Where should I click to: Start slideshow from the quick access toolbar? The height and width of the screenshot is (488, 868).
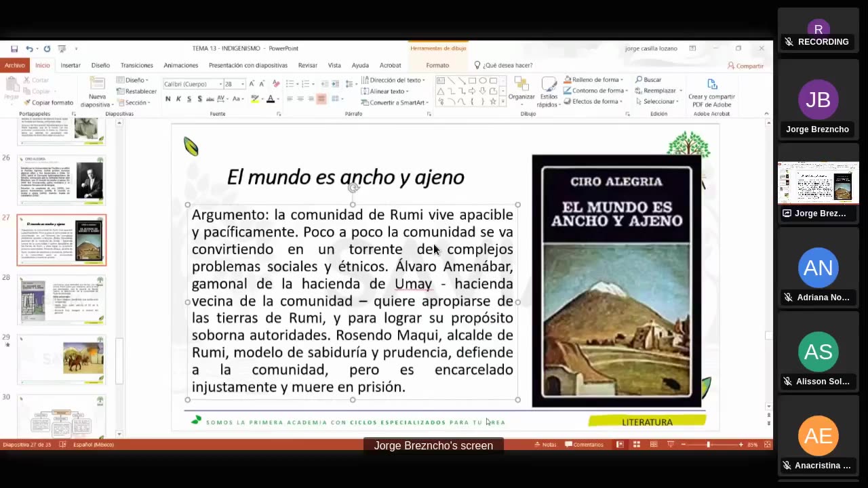point(62,49)
